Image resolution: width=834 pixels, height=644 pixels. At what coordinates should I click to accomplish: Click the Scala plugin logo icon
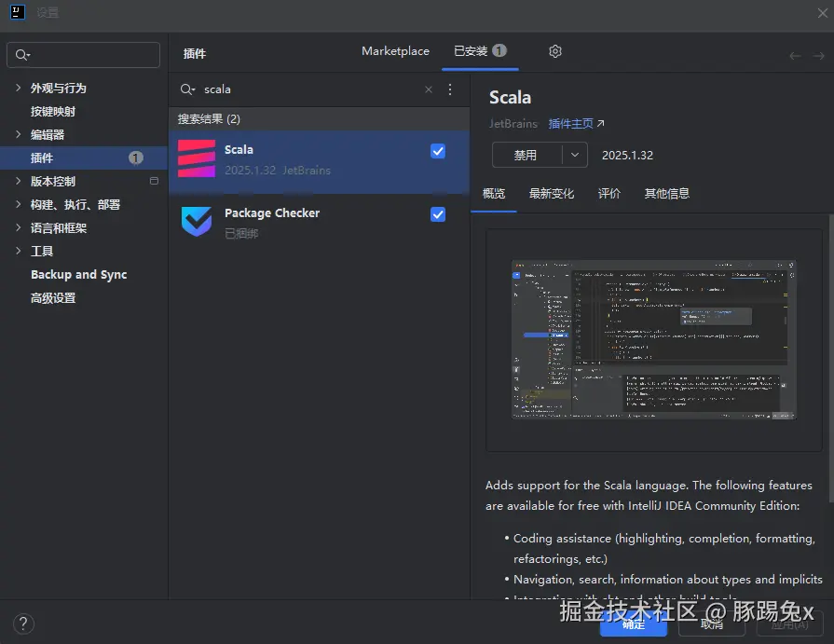[197, 158]
